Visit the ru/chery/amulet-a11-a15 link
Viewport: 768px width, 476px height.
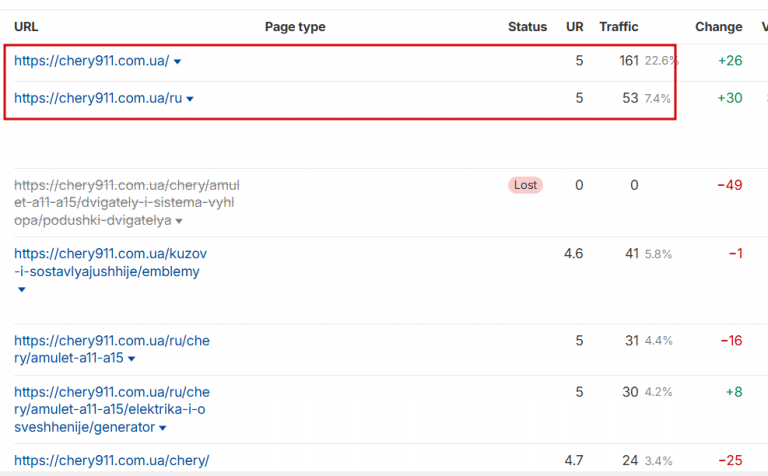[111, 349]
